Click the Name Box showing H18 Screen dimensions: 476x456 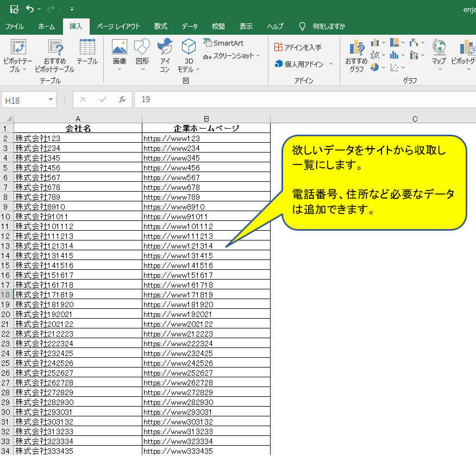click(24, 100)
